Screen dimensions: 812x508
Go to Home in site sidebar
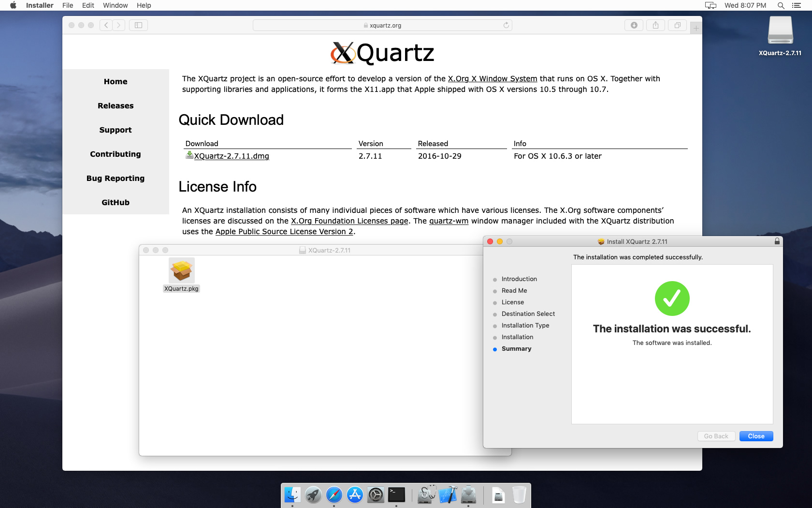click(116, 82)
